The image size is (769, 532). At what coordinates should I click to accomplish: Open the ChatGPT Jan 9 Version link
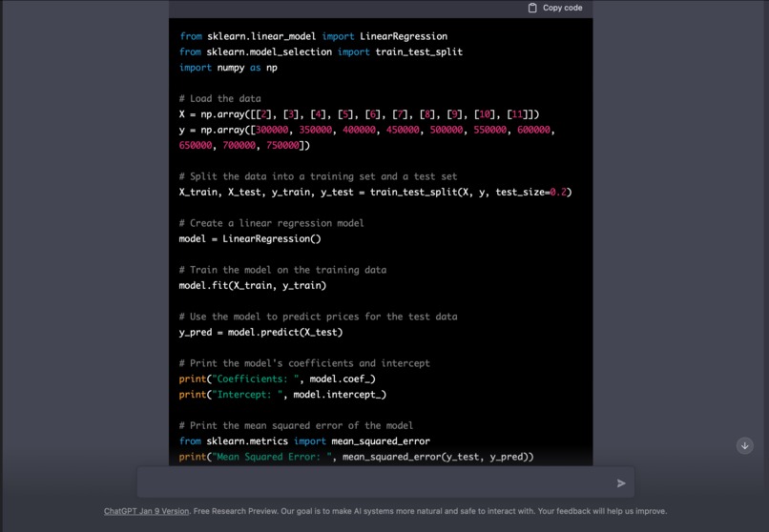146,511
